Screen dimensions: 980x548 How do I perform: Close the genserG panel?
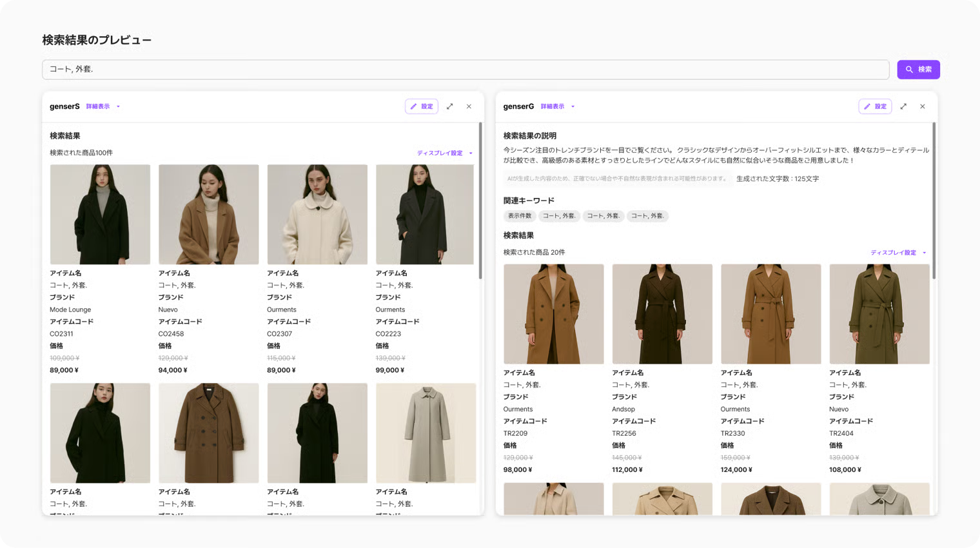[x=923, y=106]
